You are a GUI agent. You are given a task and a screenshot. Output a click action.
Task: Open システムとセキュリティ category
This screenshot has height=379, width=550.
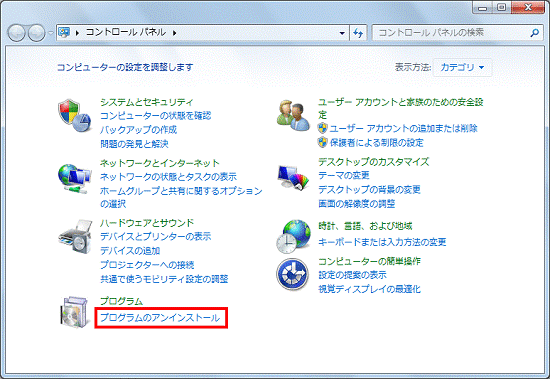pyautogui.click(x=147, y=102)
